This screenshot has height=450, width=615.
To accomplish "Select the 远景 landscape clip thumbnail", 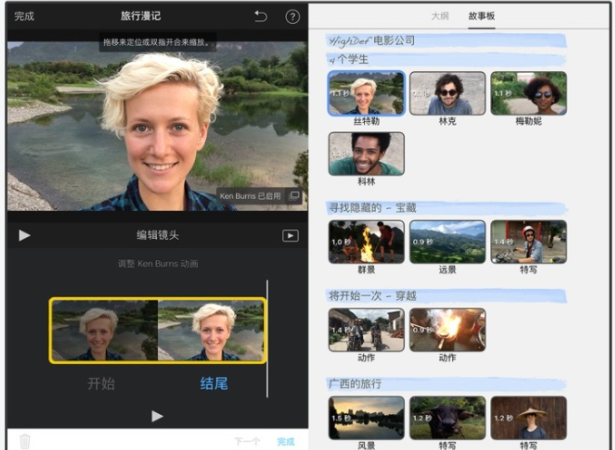I will pos(447,241).
